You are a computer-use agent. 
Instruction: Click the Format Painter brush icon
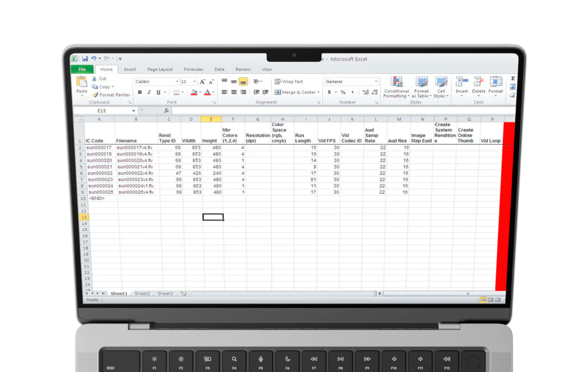pyautogui.click(x=95, y=95)
